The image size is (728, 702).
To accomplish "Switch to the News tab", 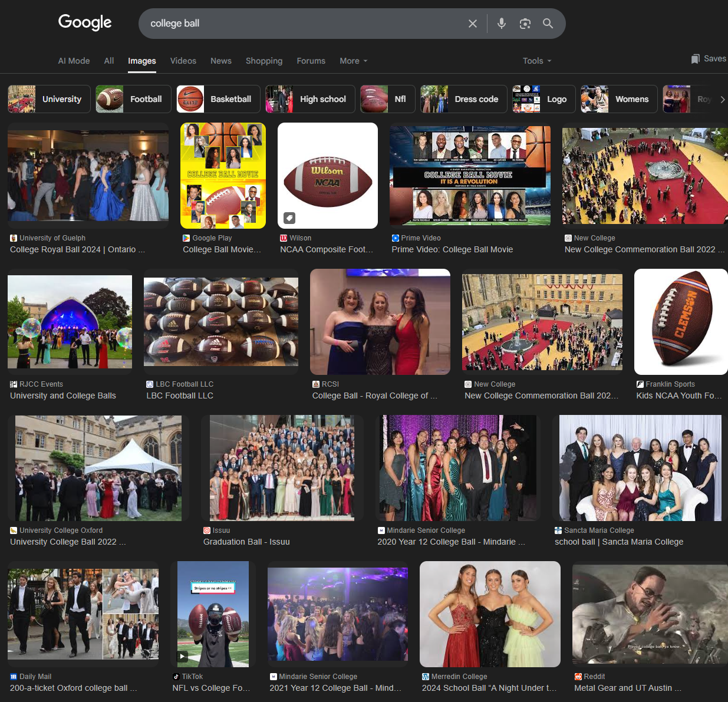I will click(x=221, y=61).
